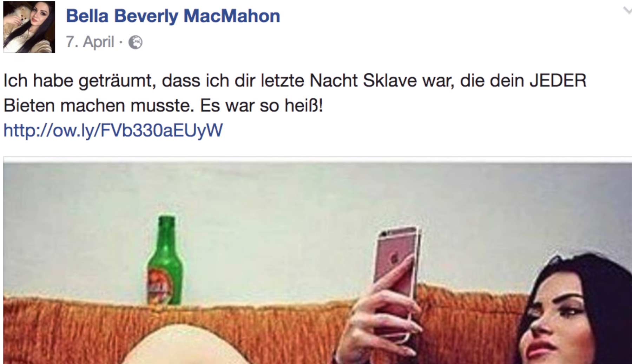
Task: Open Bella Beverly MacMahon's profile picture
Action: pos(29,27)
